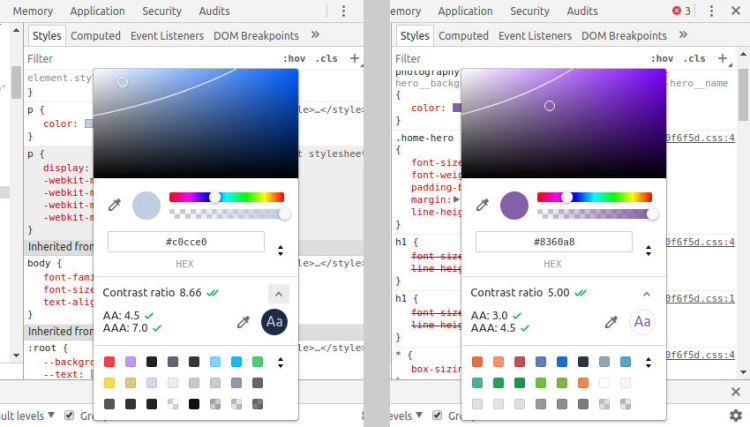Screen dimensions: 750x427
Task: Open left Memory tab
Action: coord(33,11)
